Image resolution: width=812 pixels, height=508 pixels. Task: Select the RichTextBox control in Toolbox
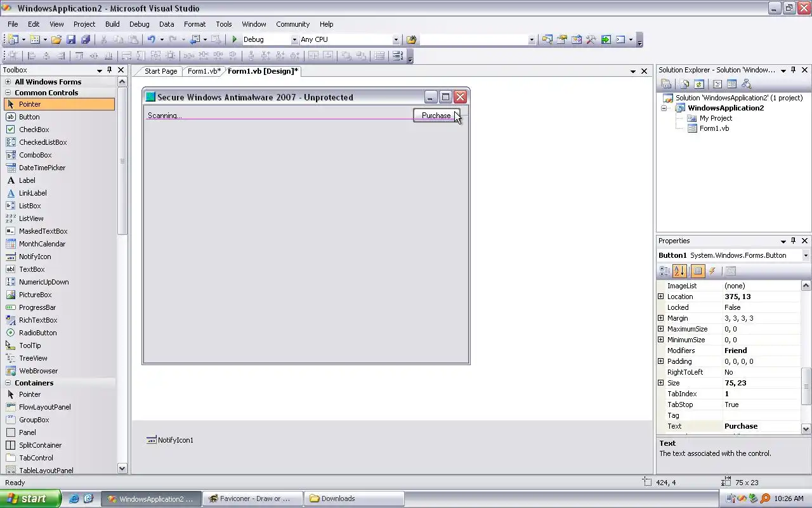(x=59, y=320)
